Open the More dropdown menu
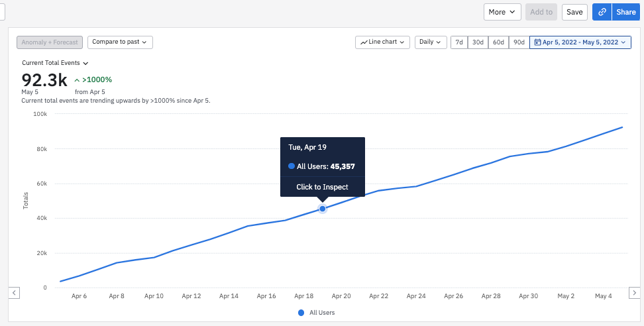This screenshot has width=644, height=326. (x=503, y=12)
